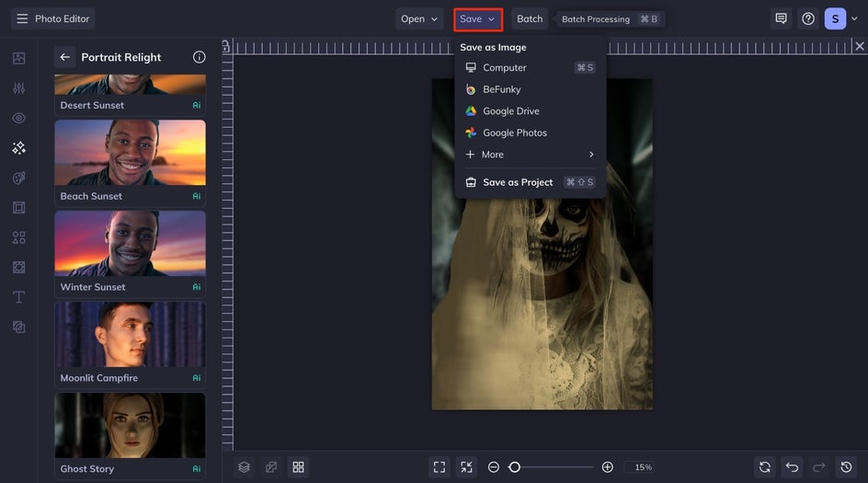Apply the Desert Sunset relight effect

pyautogui.click(x=130, y=96)
